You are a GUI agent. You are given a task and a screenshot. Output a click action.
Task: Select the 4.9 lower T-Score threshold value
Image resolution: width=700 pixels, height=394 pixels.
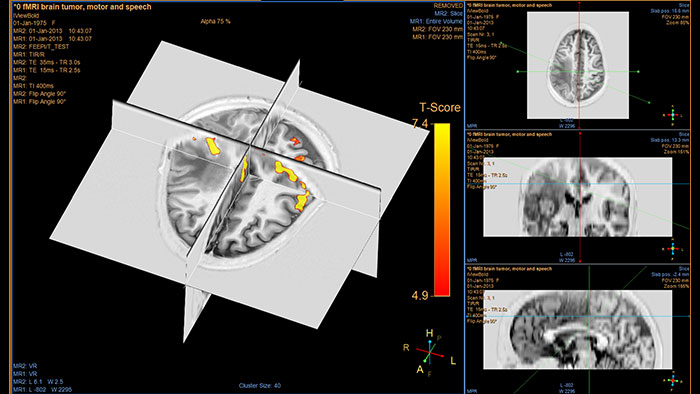[x=420, y=295]
